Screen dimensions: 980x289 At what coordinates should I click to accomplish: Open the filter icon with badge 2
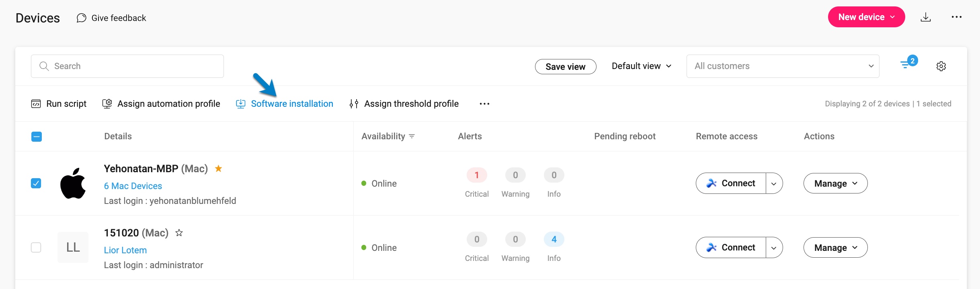pos(907,65)
